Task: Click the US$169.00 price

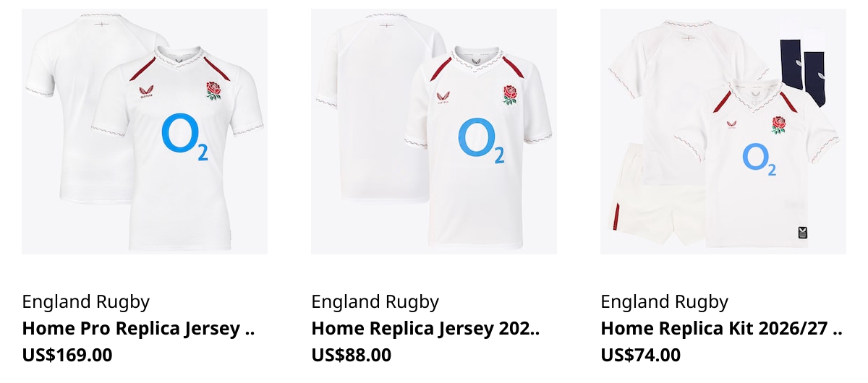Action: tap(67, 355)
